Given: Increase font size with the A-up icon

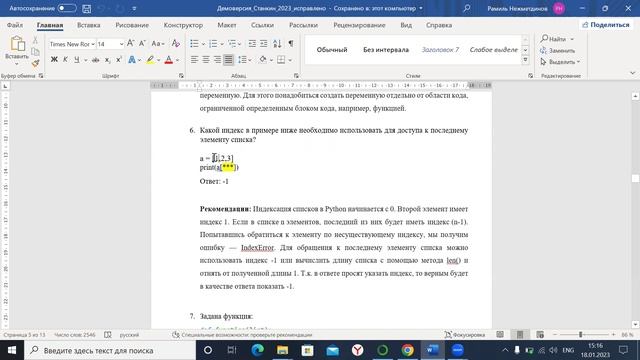Looking at the screenshot, I should click(131, 43).
